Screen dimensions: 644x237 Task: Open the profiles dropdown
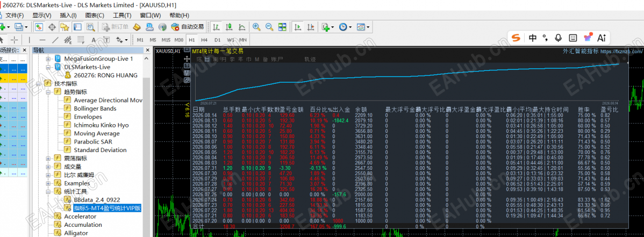[21, 27]
